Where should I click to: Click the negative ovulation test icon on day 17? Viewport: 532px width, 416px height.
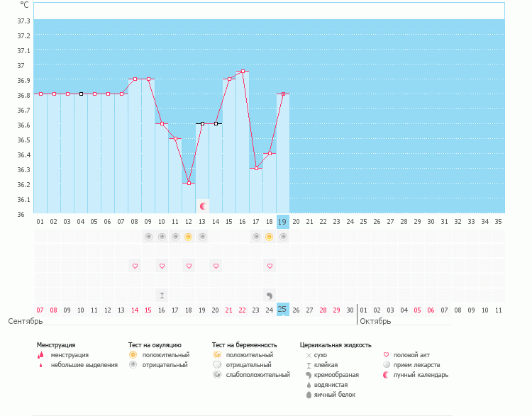tap(256, 237)
